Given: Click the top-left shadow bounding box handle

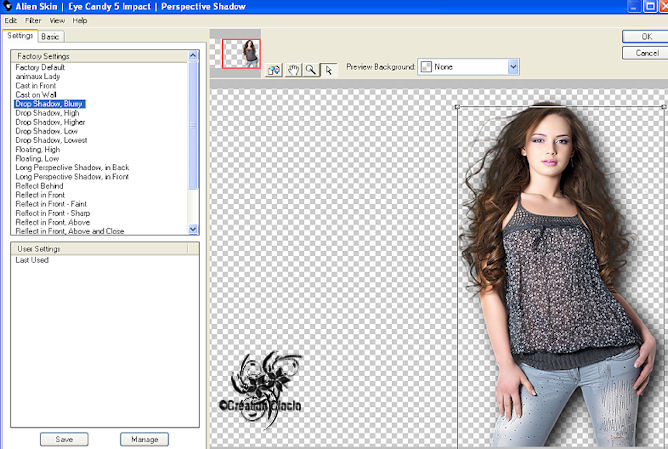Looking at the screenshot, I should coord(457,105).
